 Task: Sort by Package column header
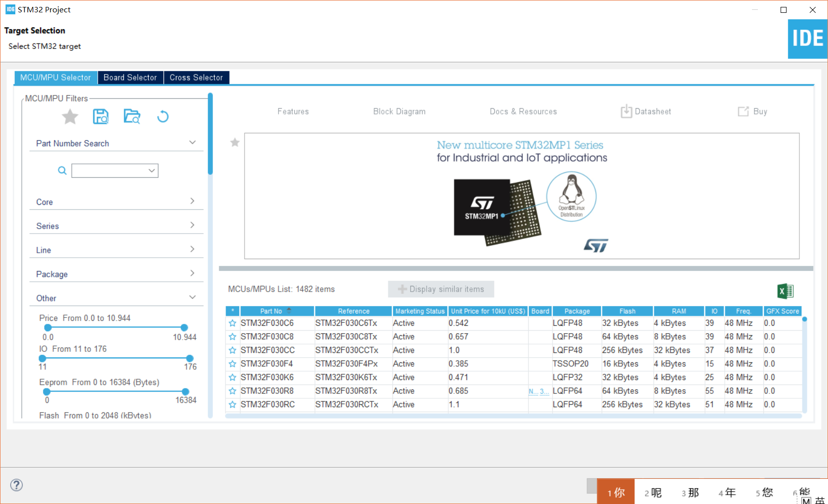click(577, 311)
